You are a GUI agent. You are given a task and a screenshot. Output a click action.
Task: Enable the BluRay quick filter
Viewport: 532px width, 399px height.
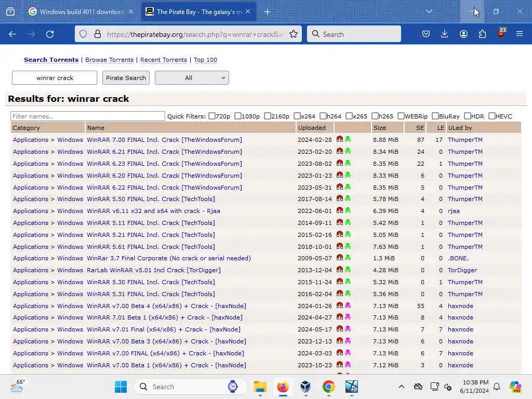[435, 116]
